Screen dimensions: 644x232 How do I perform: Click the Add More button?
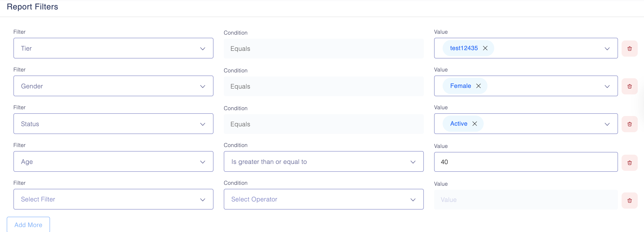click(28, 225)
